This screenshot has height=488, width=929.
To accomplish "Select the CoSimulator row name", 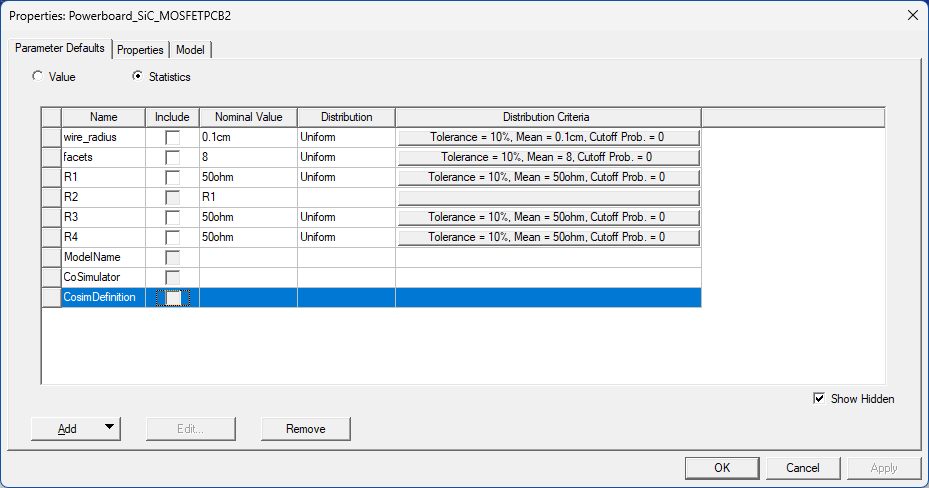I will 104,278.
